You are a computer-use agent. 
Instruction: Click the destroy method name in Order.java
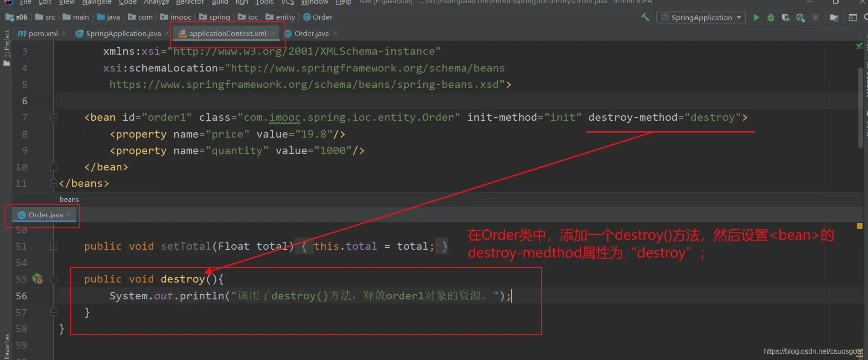click(183, 279)
